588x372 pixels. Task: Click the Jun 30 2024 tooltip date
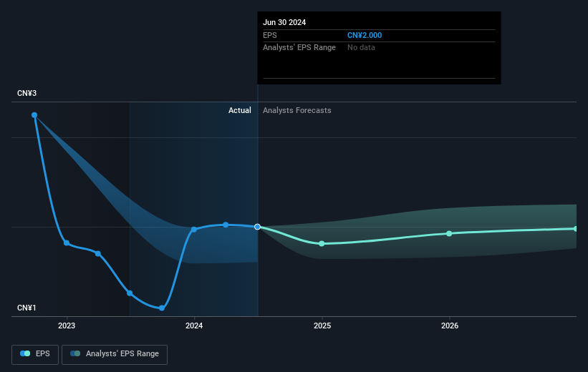284,22
